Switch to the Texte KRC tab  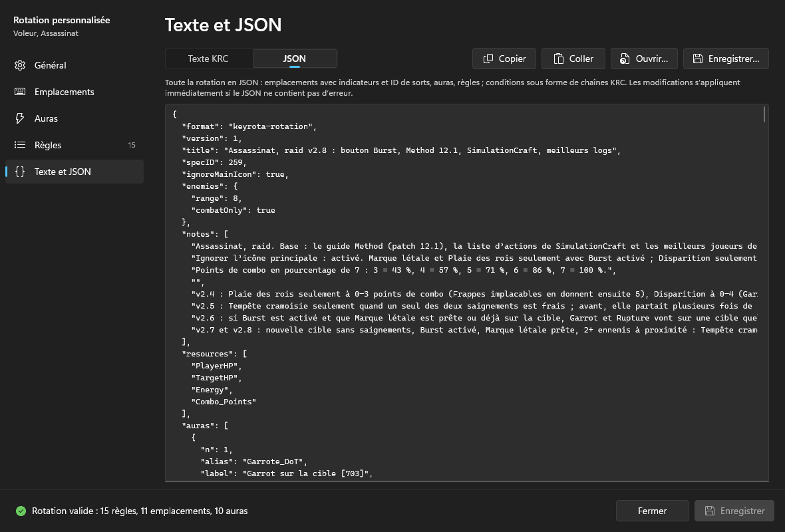pos(208,59)
